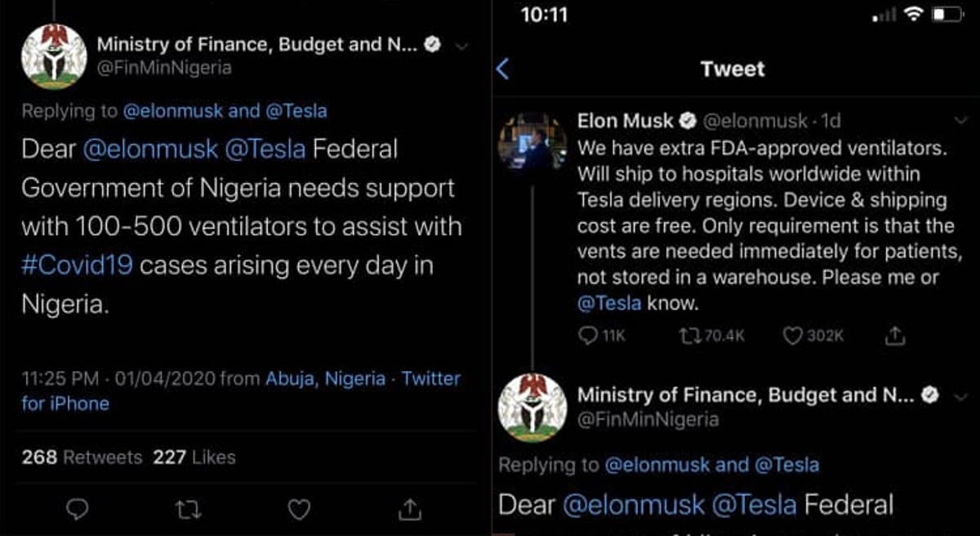Click the reply icon on the Nigeria tweet

coord(78,508)
